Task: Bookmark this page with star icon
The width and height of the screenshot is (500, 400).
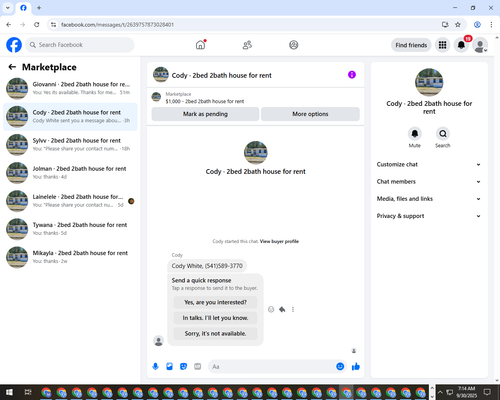Action: click(x=458, y=25)
